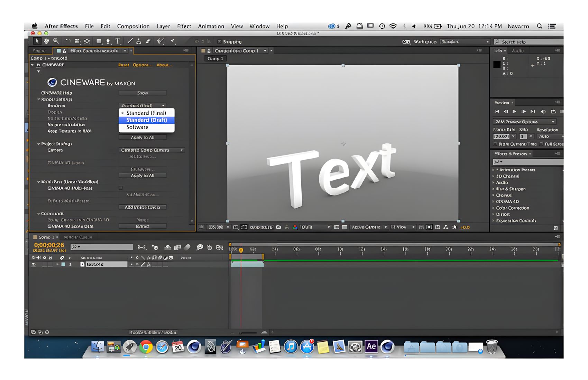Viewport: 588px width, 380px height.
Task: Open Google Chrome from the Dock
Action: click(x=146, y=347)
